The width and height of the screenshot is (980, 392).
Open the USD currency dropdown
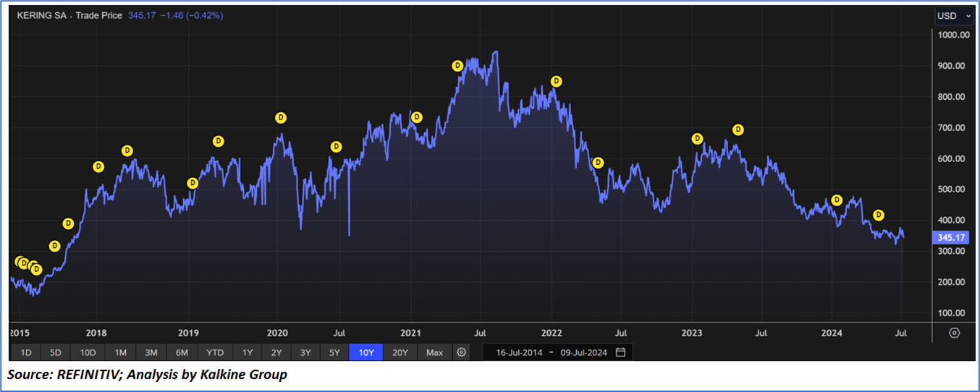click(952, 16)
